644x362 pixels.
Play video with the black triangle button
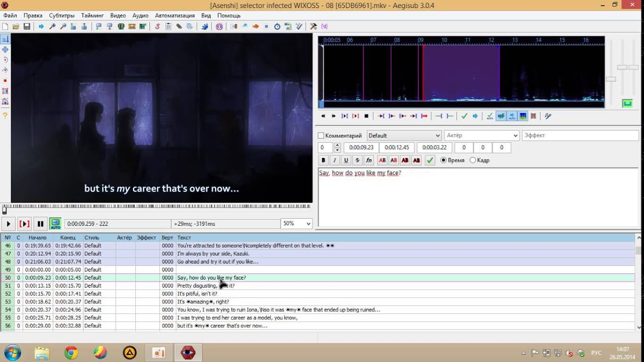coord(9,224)
